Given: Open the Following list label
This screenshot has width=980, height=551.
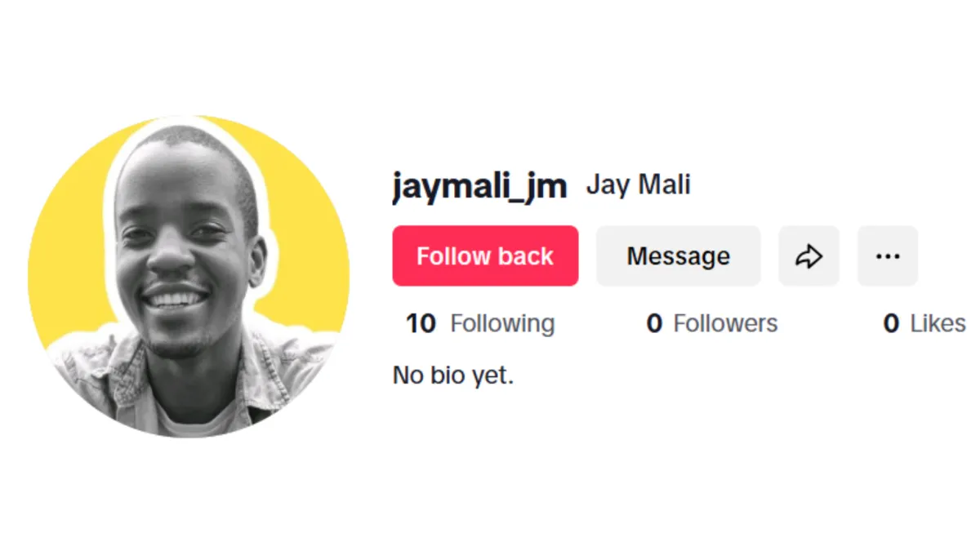Looking at the screenshot, I should pos(502,324).
